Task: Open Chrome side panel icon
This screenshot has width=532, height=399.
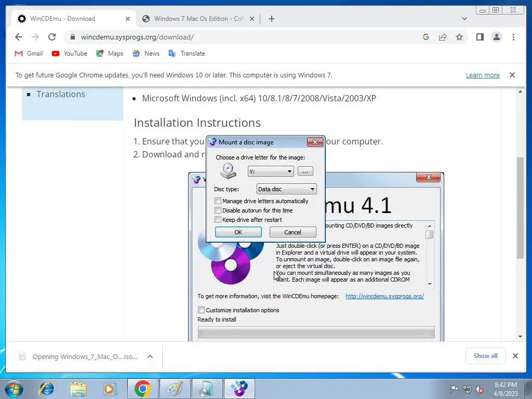Action: click(x=480, y=37)
